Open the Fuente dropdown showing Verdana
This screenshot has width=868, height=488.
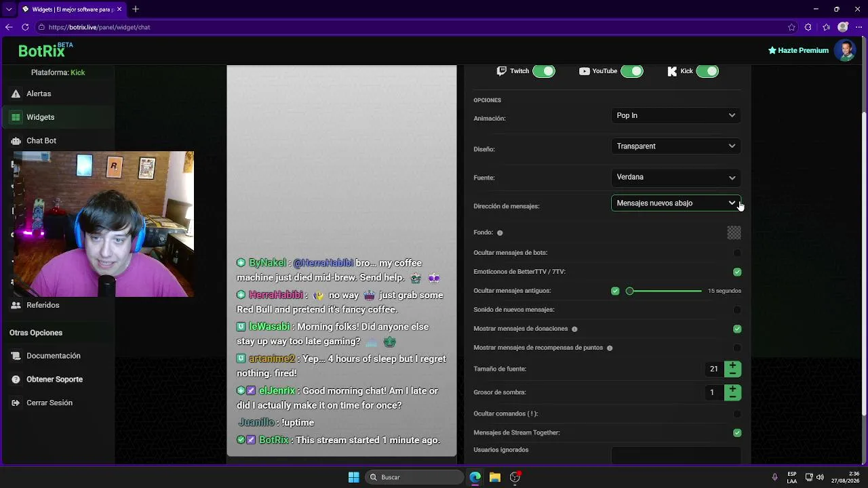point(676,177)
